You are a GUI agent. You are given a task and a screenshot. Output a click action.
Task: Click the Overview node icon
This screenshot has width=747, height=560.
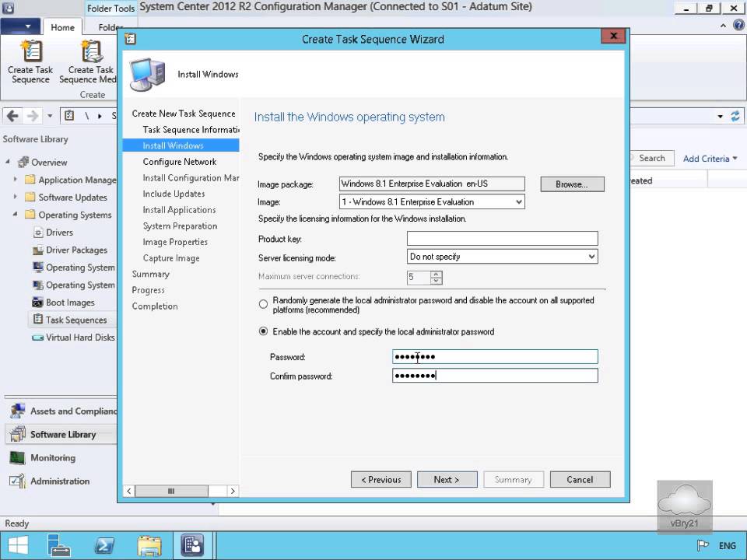pos(23,163)
